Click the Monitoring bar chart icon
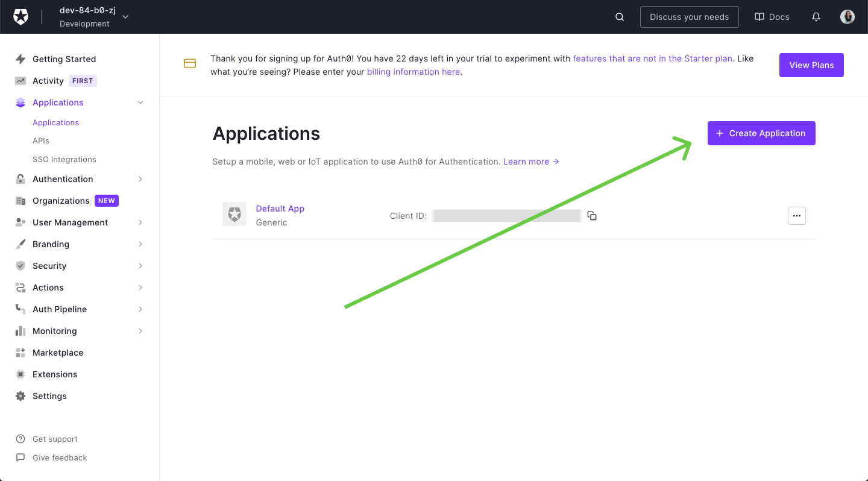The width and height of the screenshot is (868, 481). 20,331
